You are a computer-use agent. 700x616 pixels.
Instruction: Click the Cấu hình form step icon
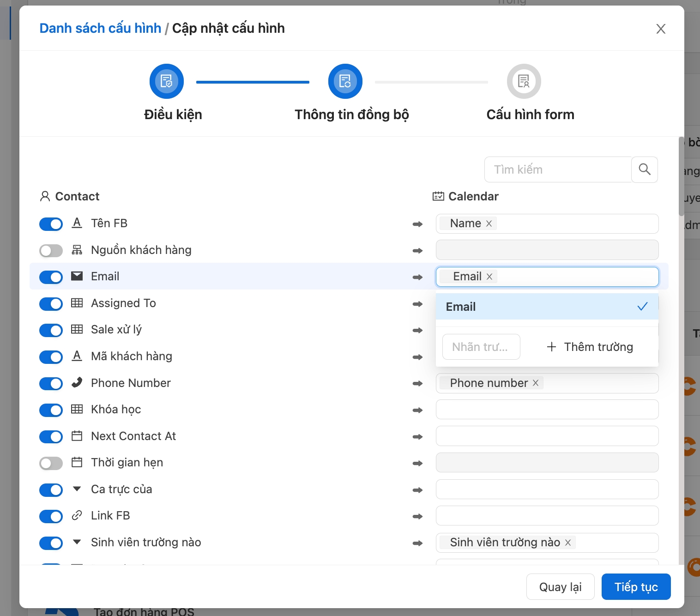[x=524, y=81]
